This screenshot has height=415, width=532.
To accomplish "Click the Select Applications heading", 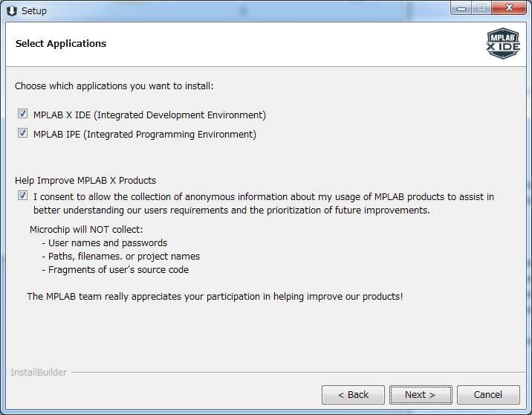I will click(x=61, y=44).
